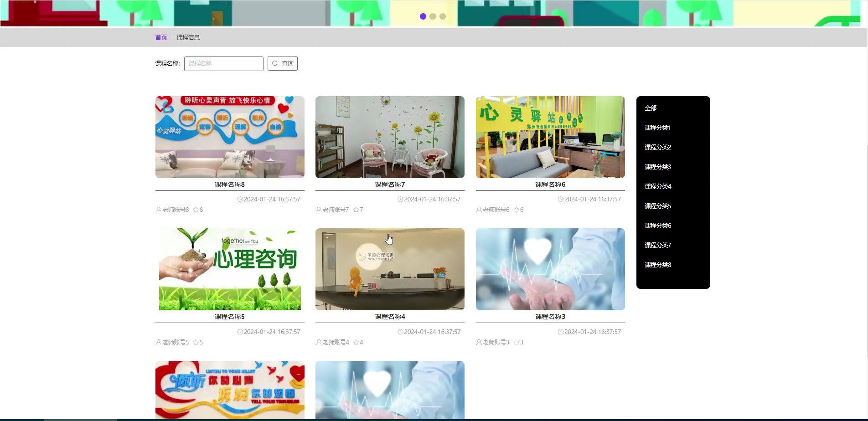Click the 老师账号5 teacher name
The height and width of the screenshot is (421, 868).
click(x=176, y=342)
